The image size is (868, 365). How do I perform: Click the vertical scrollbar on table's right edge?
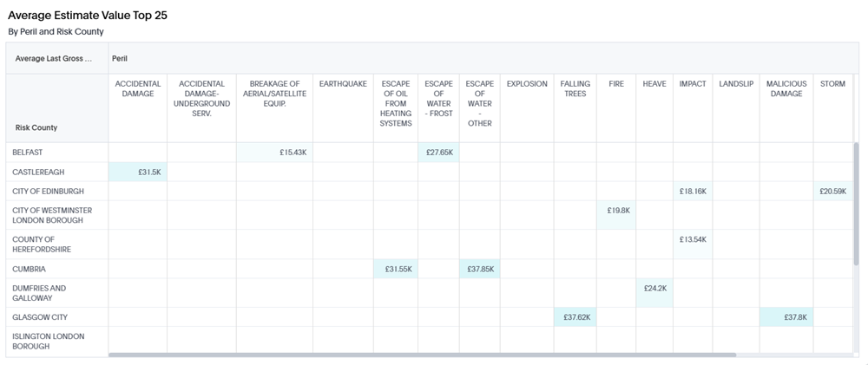[858, 204]
